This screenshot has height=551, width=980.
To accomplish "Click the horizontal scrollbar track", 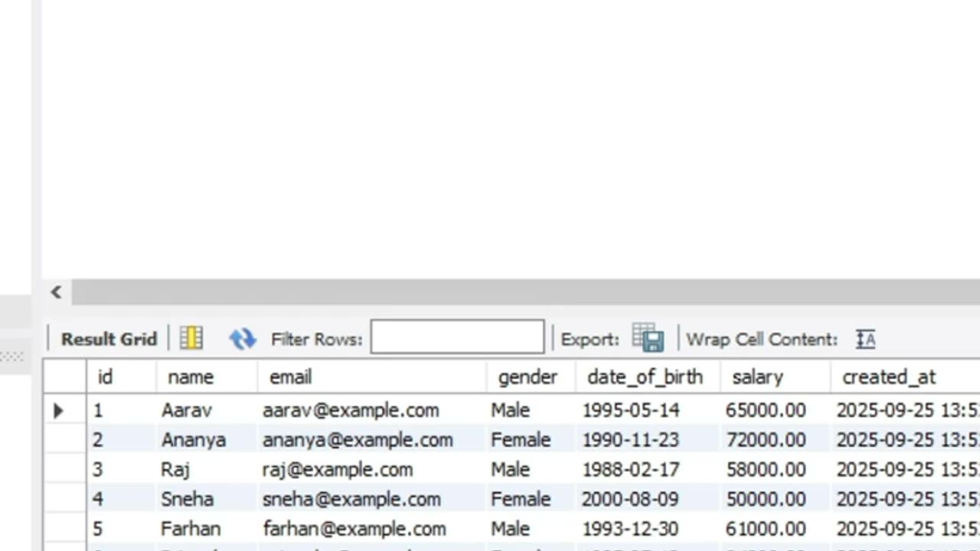I will coord(525,292).
